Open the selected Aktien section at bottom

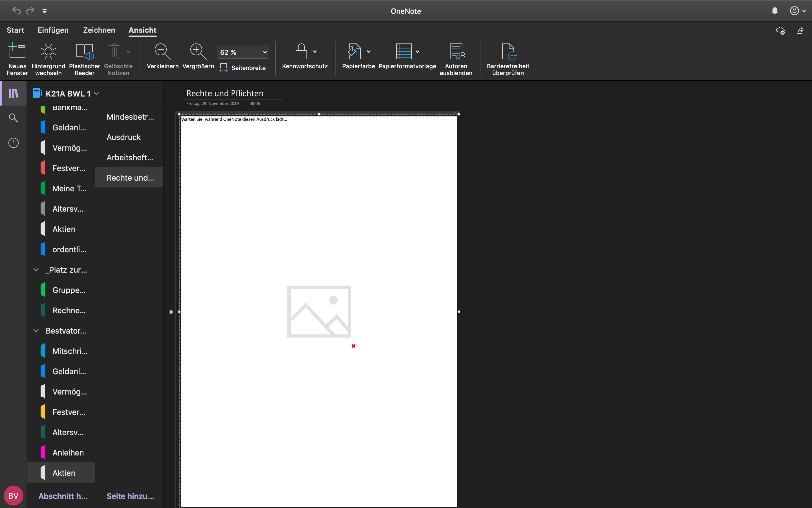click(x=61, y=473)
